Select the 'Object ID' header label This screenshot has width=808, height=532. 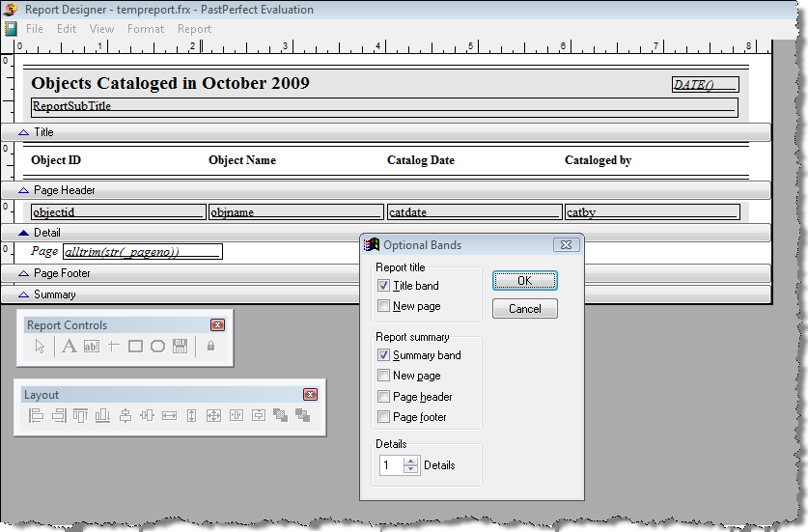(x=56, y=160)
